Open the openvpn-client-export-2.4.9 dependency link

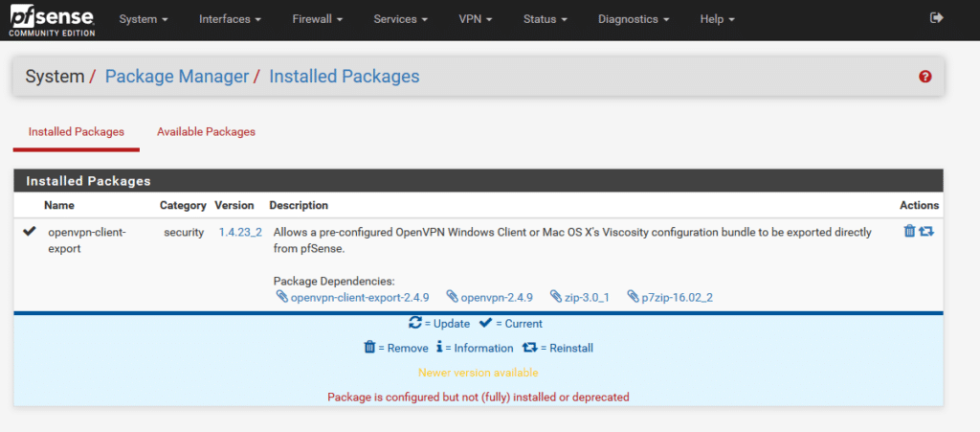click(x=359, y=297)
